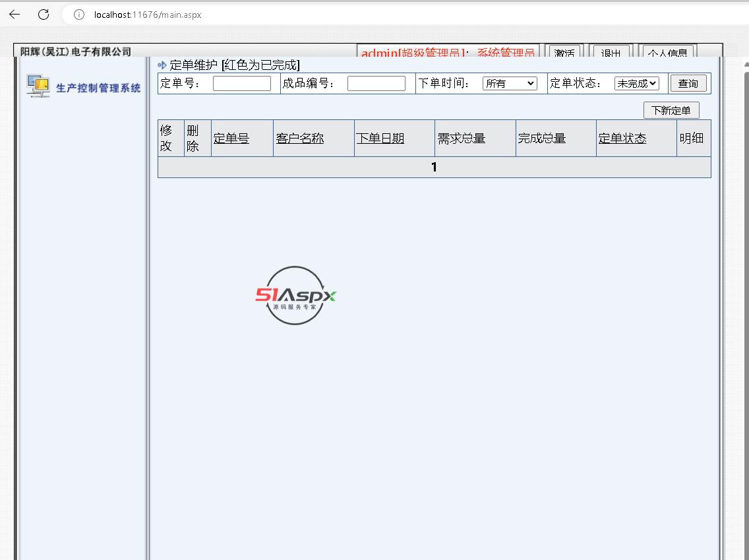Click the site information icon

79,15
